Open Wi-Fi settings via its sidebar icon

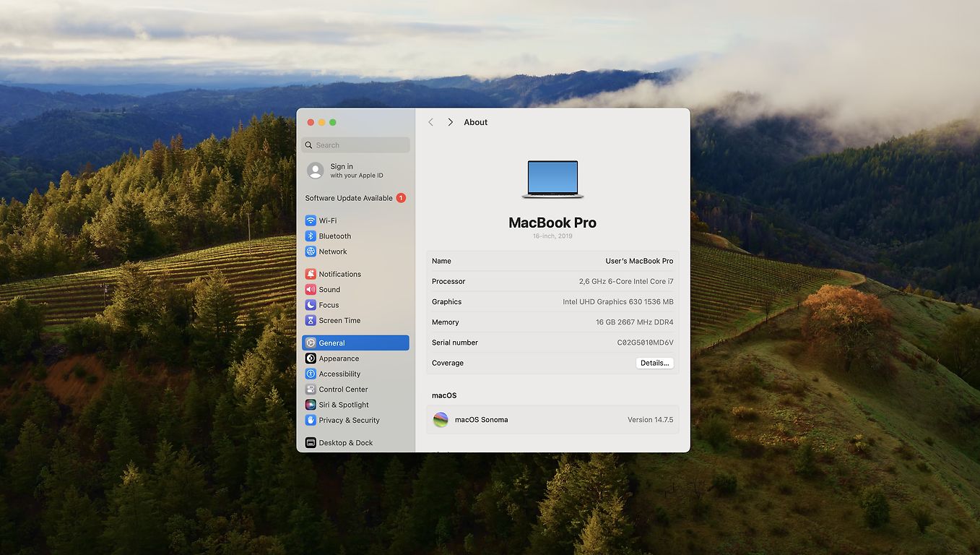311,220
